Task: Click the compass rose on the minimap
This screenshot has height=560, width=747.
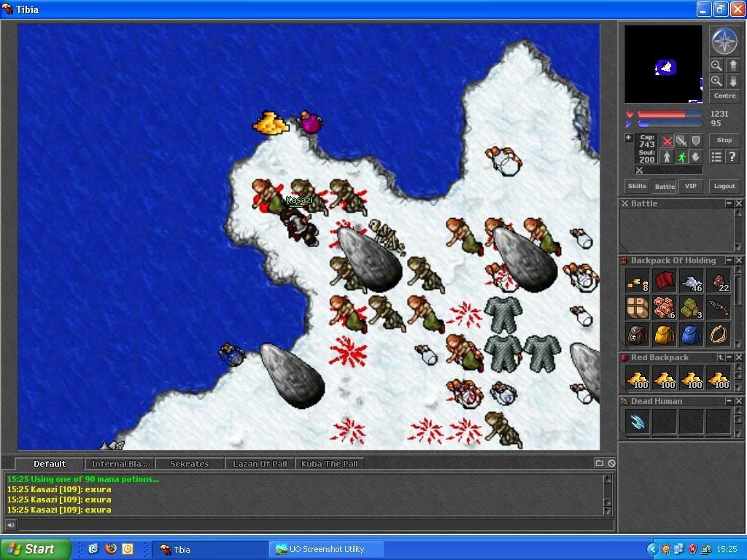Action: pyautogui.click(x=724, y=41)
